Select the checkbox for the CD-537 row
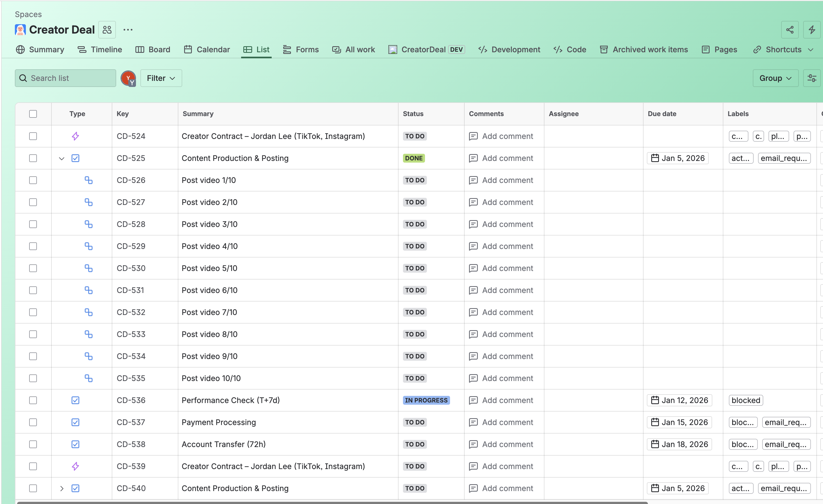This screenshot has height=504, width=823. (x=33, y=422)
